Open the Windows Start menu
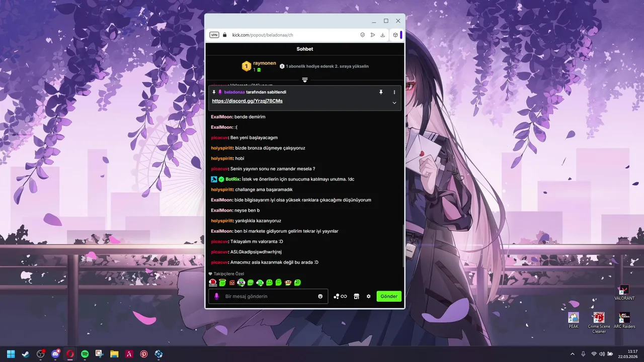The image size is (644, 362). (x=11, y=354)
